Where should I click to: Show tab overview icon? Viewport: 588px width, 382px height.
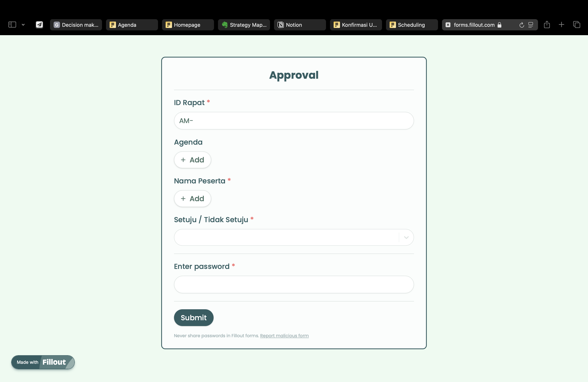577,25
